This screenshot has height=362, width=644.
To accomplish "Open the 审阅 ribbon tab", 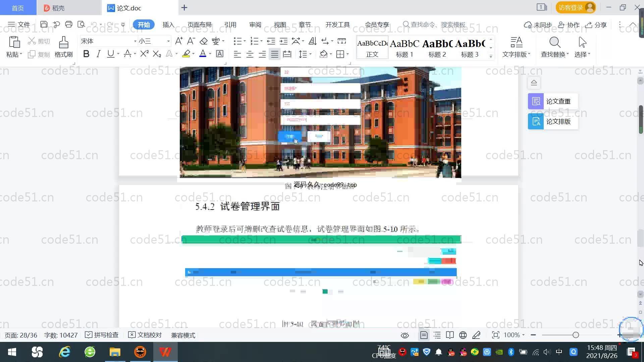I will click(255, 24).
